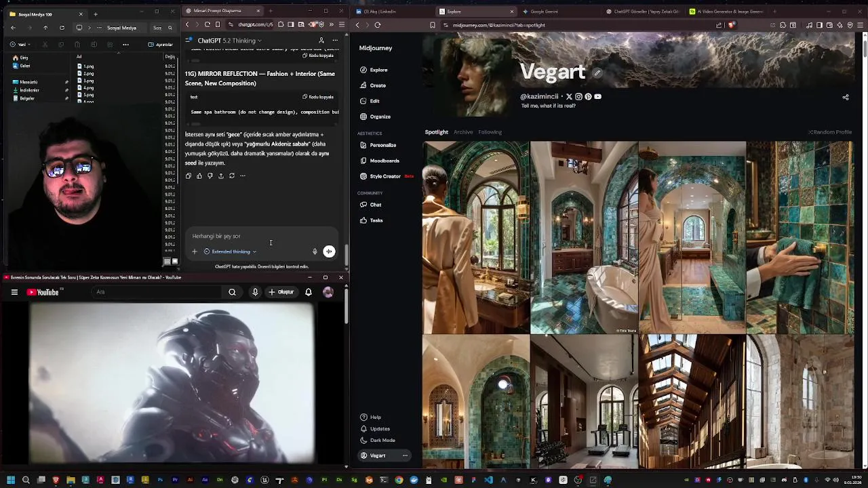Image resolution: width=868 pixels, height=488 pixels.
Task: Open Explore in the Midjourney sidebar
Action: (x=374, y=70)
